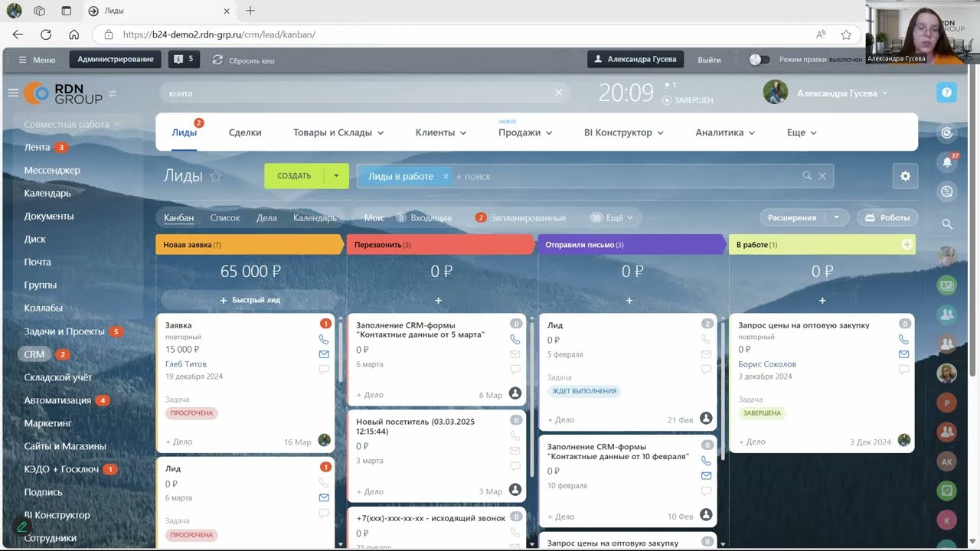Viewport: 980px width, 551px height.
Task: Open Глеб Титов contact link
Action: click(x=186, y=364)
